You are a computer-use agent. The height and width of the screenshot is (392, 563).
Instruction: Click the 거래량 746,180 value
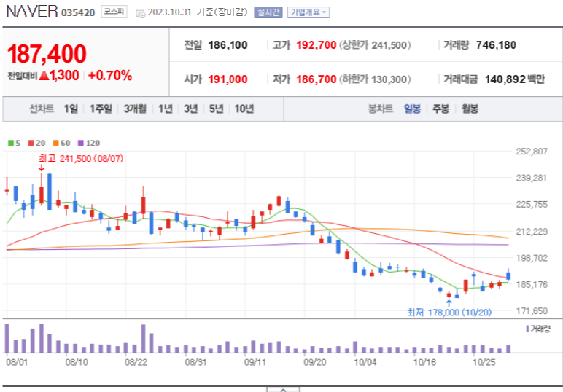pyautogui.click(x=496, y=45)
